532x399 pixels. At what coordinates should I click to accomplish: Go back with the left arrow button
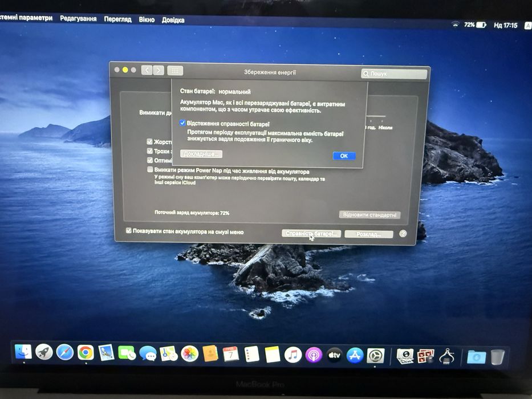pyautogui.click(x=147, y=70)
